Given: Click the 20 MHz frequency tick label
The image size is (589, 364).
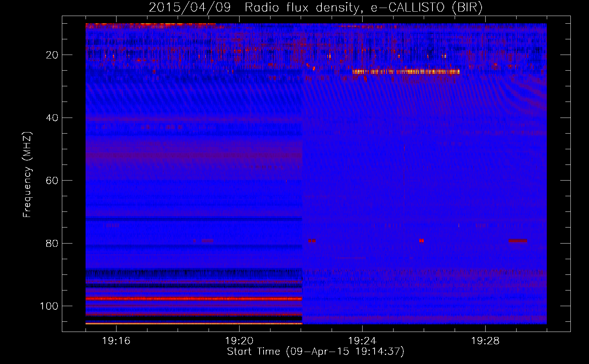Looking at the screenshot, I should coord(52,55).
